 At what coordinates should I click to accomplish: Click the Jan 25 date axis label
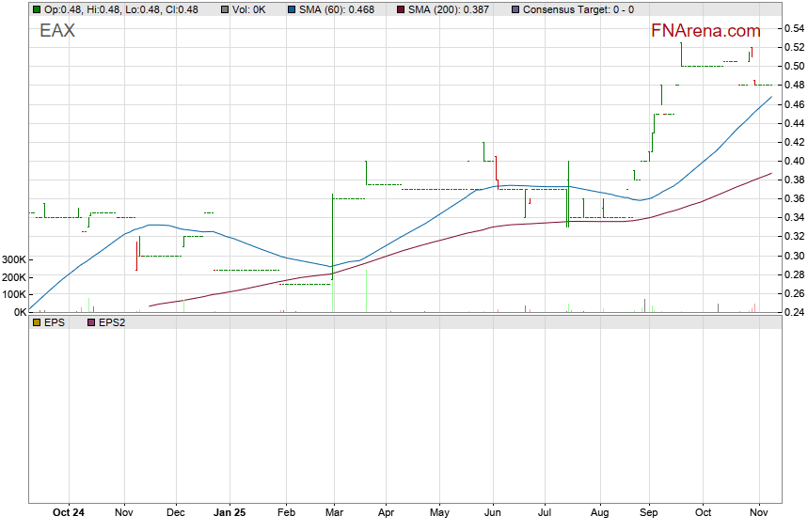coord(230,513)
